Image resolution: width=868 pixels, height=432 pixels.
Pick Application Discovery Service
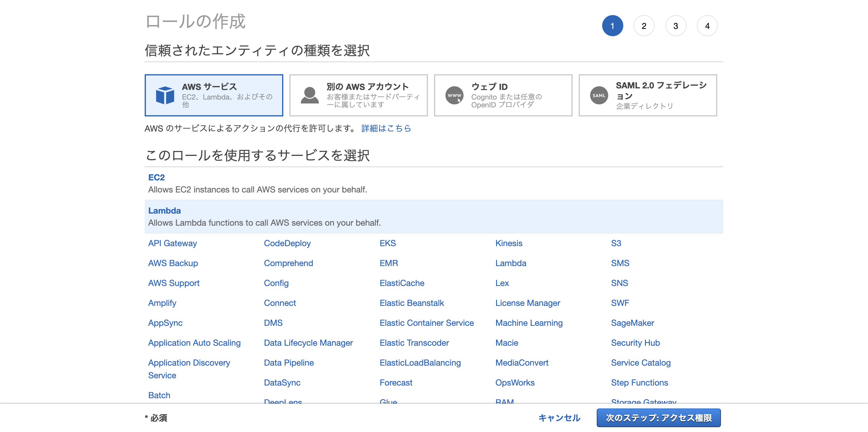pos(189,369)
